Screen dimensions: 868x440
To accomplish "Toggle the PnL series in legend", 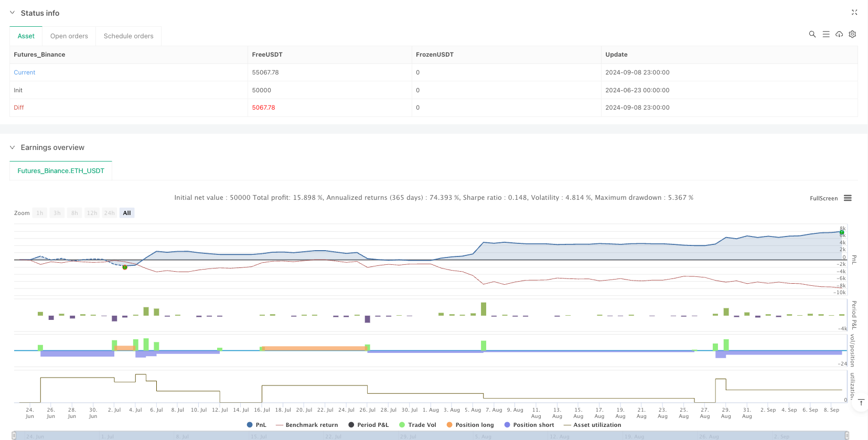I will [x=256, y=425].
